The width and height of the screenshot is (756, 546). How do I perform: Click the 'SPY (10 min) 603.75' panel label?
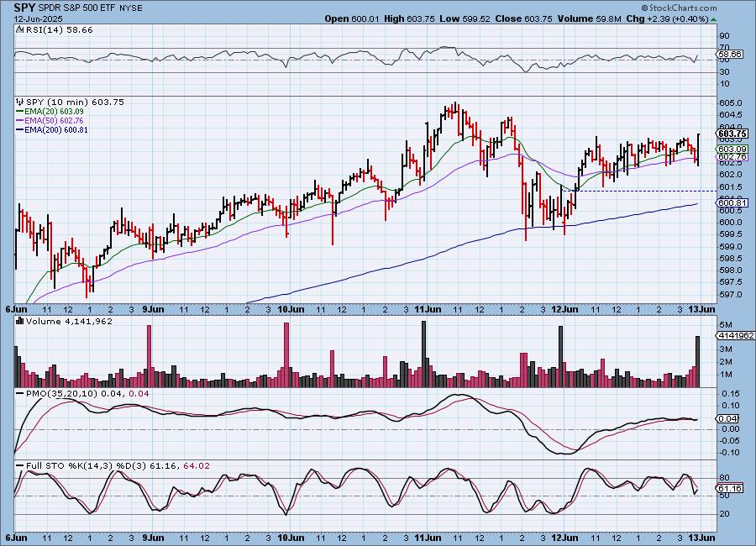coord(75,102)
